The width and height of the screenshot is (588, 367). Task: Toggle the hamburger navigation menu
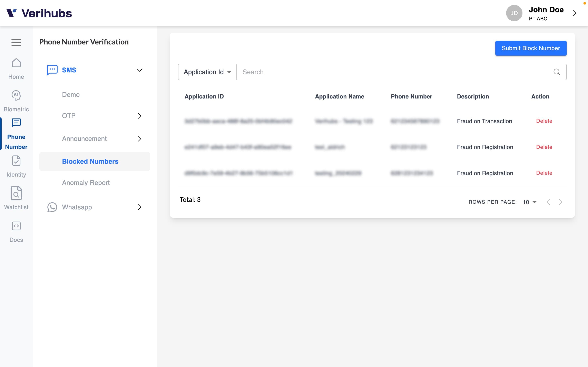pyautogui.click(x=16, y=41)
